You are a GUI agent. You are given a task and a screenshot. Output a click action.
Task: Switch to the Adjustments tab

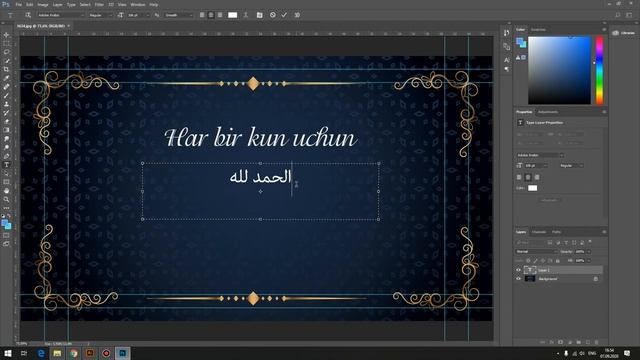[548, 112]
